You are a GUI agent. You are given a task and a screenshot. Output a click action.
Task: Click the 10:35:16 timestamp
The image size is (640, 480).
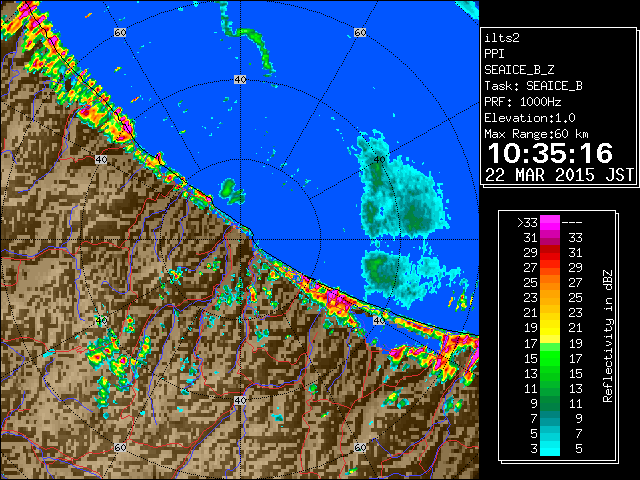[550, 153]
